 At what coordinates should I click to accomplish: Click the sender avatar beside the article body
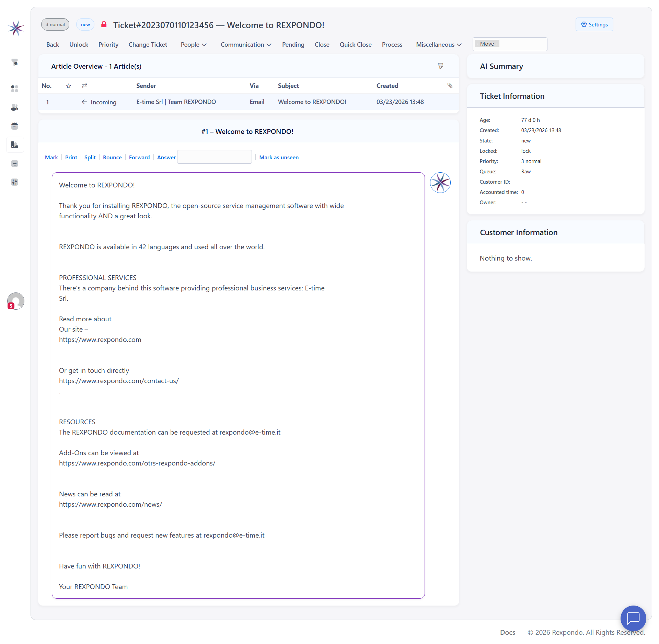[x=440, y=183]
